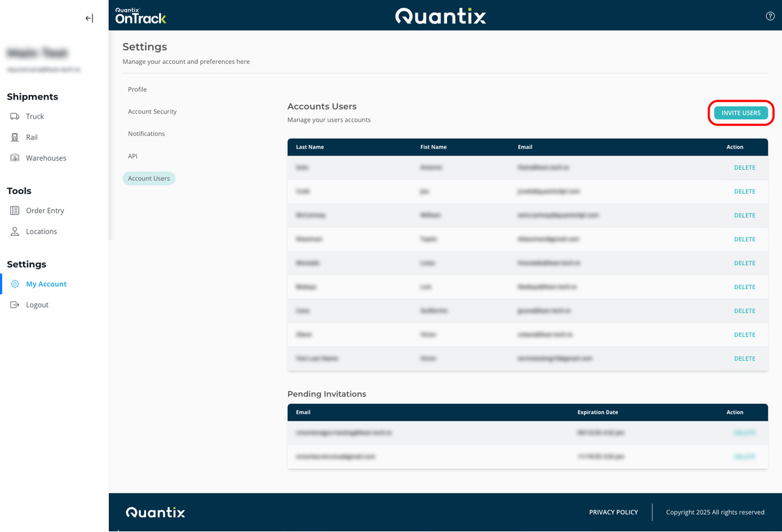Select the Notifications settings entry
This screenshot has width=782, height=532.
click(146, 133)
